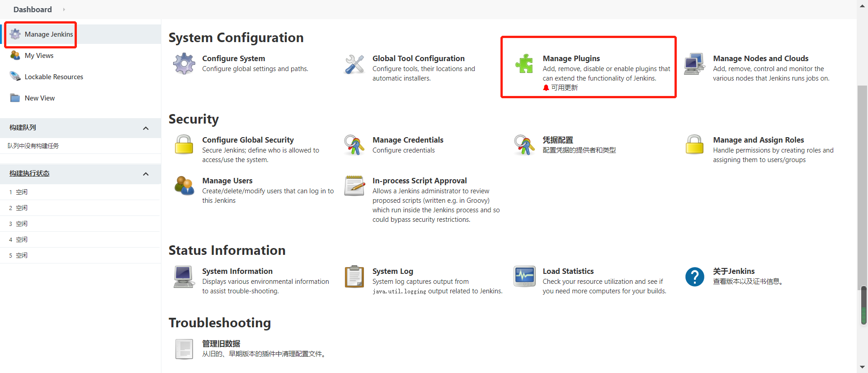Image resolution: width=868 pixels, height=373 pixels.
Task: Click the 管理旧数据 document icon
Action: (x=184, y=349)
